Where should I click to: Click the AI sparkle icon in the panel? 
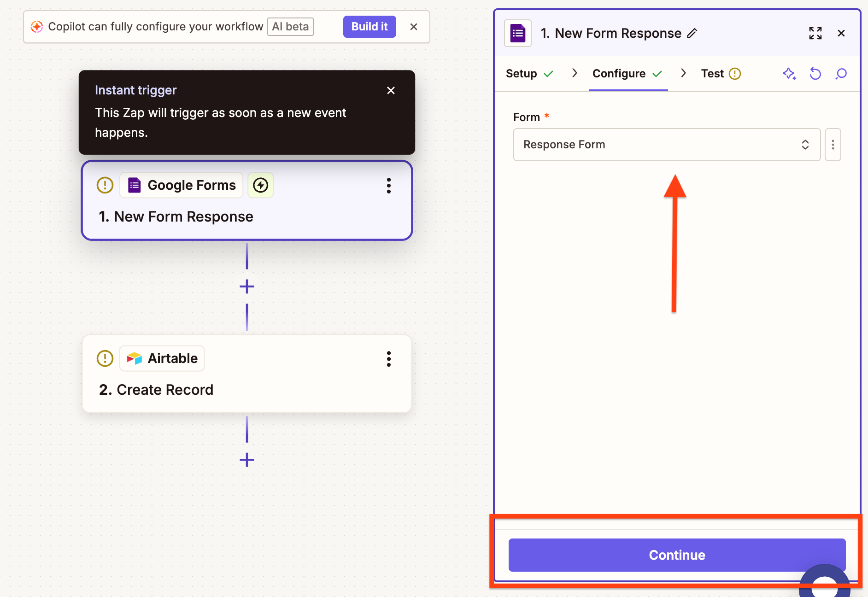790,74
